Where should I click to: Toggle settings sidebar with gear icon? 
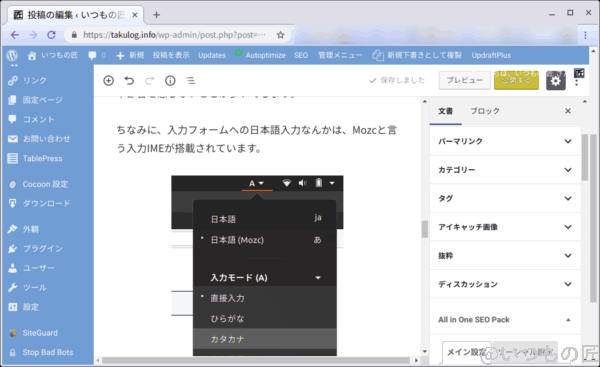[x=556, y=81]
